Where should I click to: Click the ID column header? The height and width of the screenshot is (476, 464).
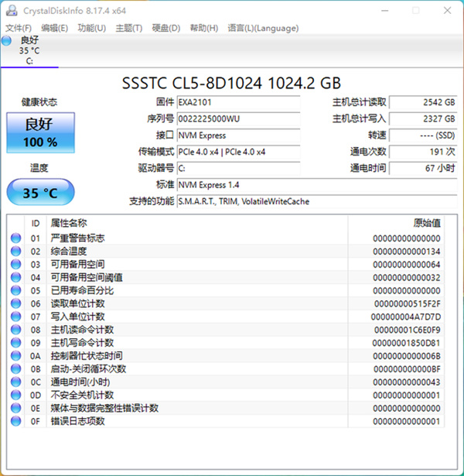click(36, 224)
